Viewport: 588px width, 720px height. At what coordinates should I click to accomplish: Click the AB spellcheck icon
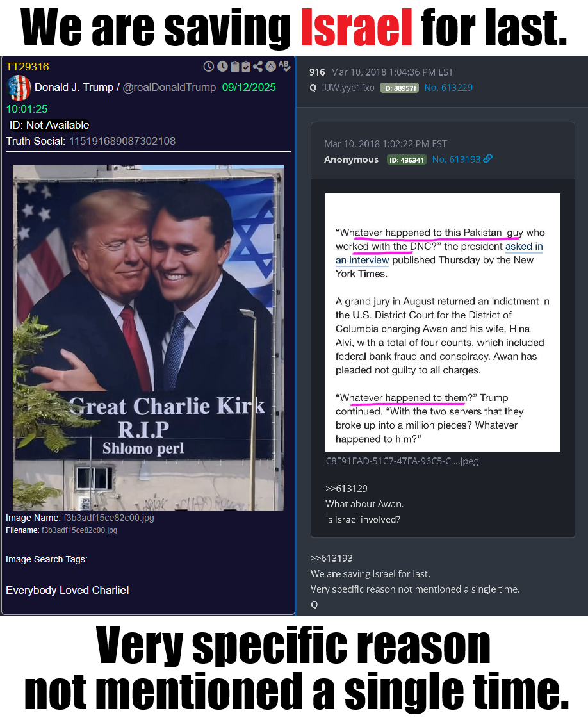284,66
